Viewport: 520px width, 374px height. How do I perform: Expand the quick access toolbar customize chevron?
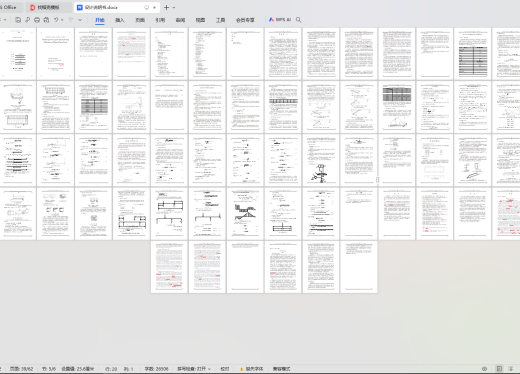pos(80,20)
